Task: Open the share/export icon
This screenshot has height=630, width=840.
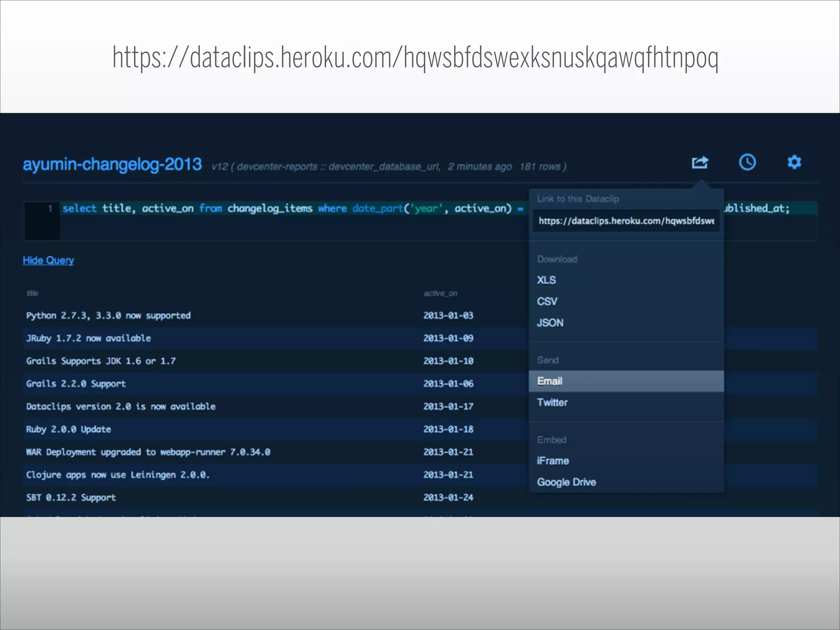Action: point(700,162)
